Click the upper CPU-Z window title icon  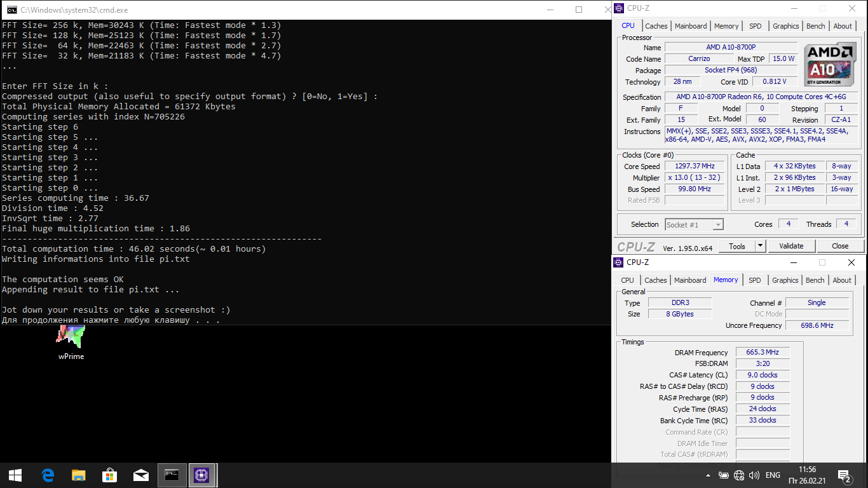619,8
